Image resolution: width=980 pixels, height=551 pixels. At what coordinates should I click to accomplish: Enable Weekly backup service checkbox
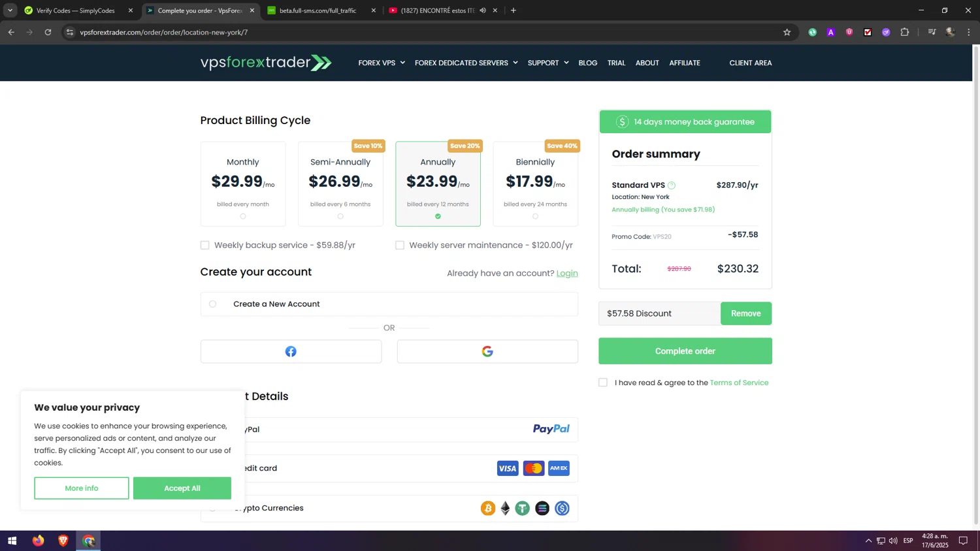[205, 245]
